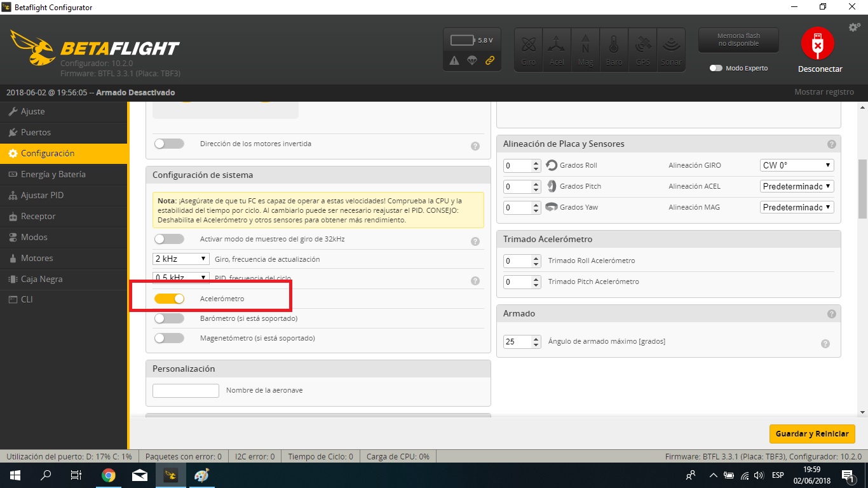Screen dimensions: 868x488
Task: Open the Receptor tab in sidebar
Action: (38, 216)
